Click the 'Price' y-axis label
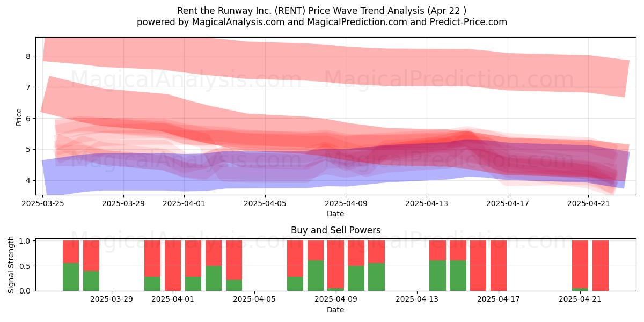Screen dimensions: 644x322 [19, 116]
